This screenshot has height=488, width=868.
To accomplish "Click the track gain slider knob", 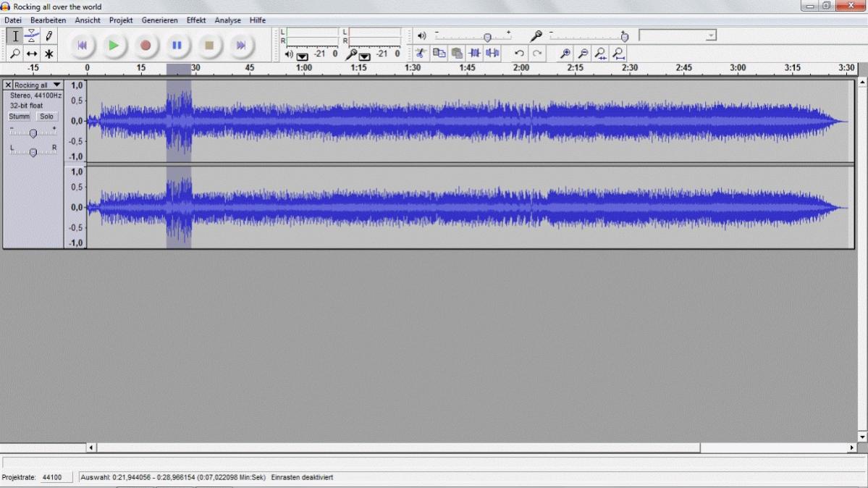I will click(x=33, y=133).
